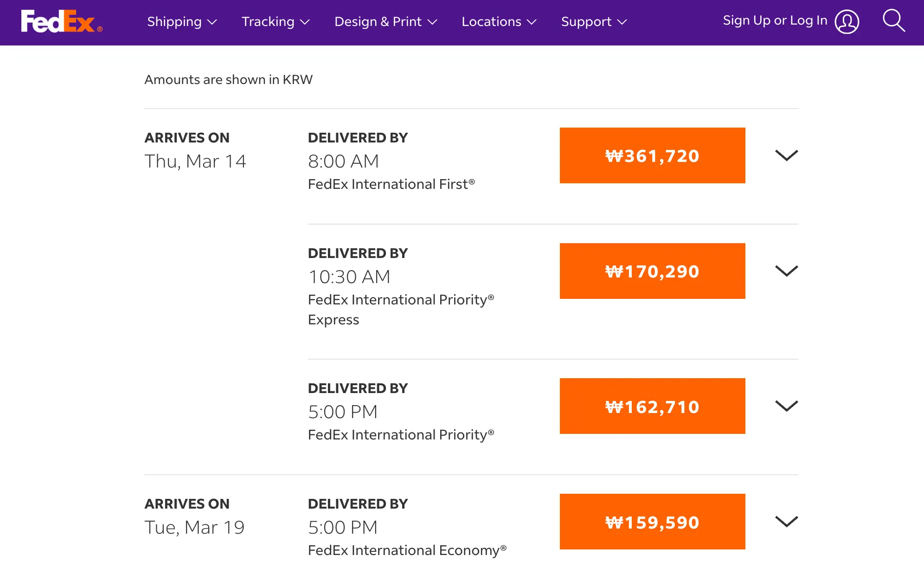Expand the 5:00 PM International Priority chevron
This screenshot has height=581, width=924.
(x=786, y=406)
